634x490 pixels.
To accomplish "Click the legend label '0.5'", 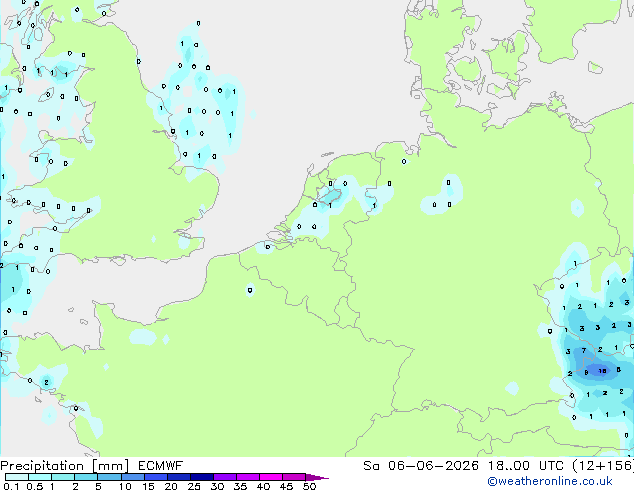I will [x=35, y=486].
